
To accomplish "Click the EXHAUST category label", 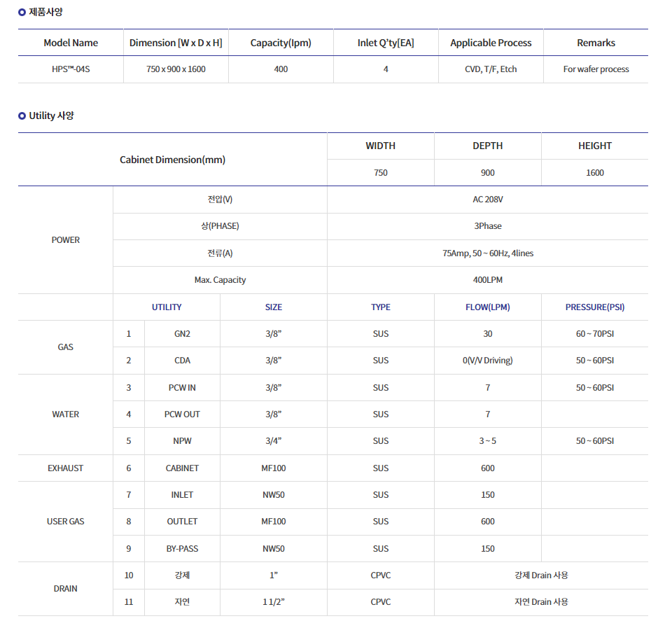I will point(66,468).
